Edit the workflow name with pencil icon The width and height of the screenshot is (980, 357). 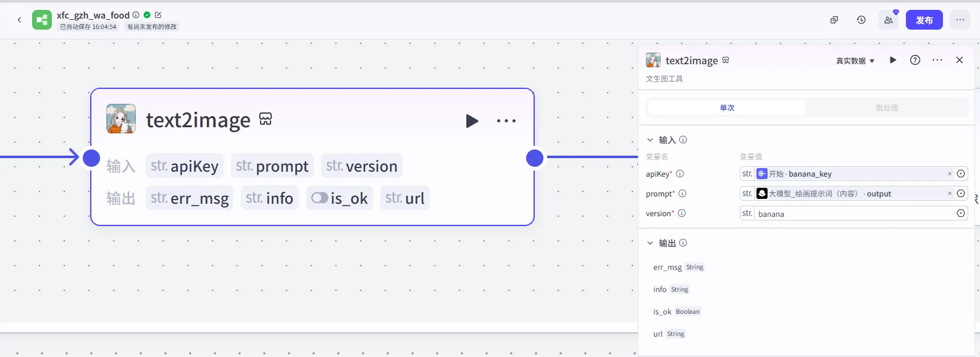point(158,15)
